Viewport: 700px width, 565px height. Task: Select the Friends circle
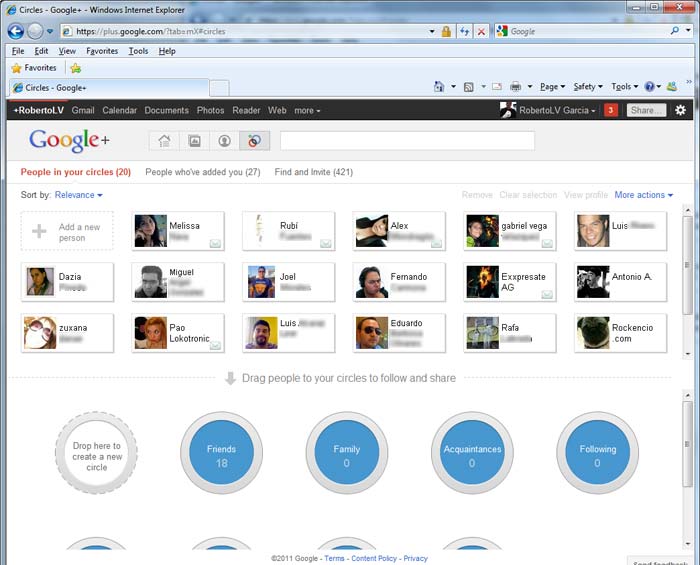coord(221,453)
